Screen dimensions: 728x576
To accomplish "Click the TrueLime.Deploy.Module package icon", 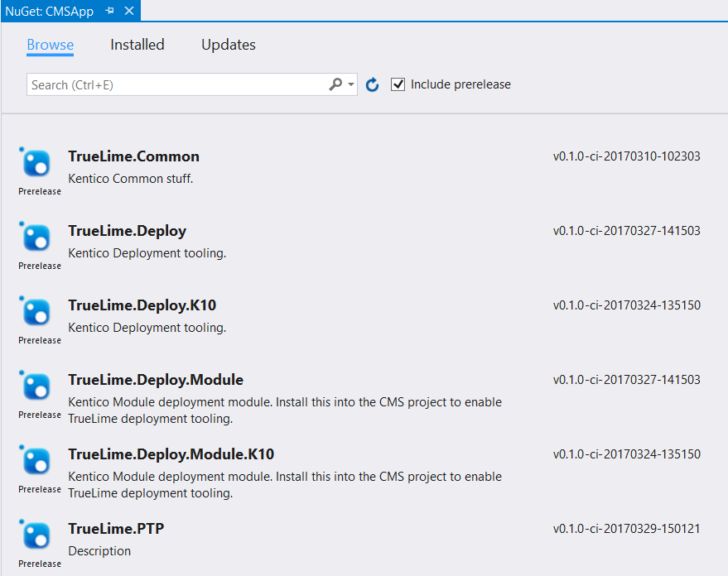I will click(36, 386).
